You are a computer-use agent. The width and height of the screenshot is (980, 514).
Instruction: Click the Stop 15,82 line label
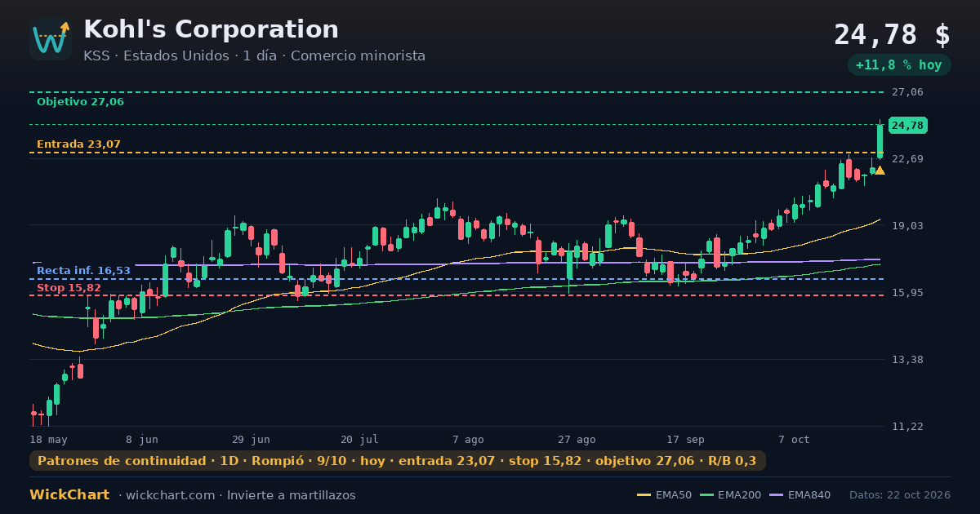69,288
